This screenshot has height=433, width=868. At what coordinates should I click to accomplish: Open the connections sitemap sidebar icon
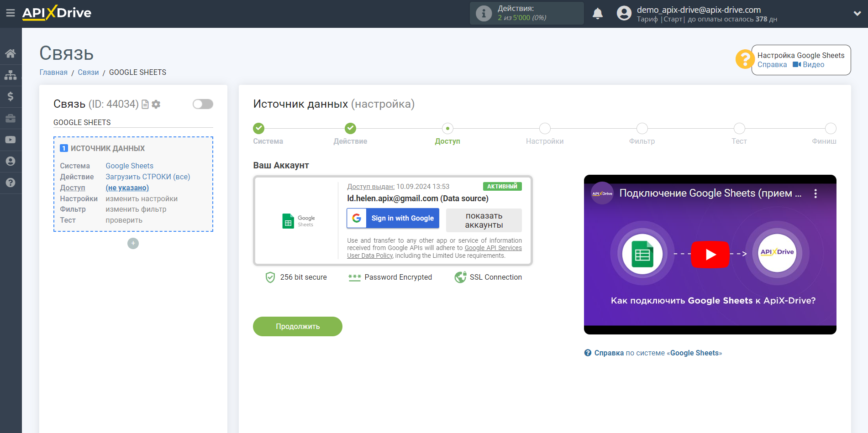coord(11,75)
